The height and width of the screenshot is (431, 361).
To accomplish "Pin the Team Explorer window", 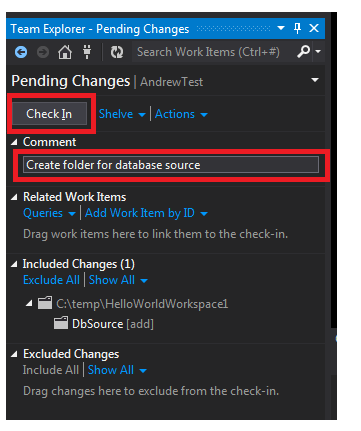I will (297, 28).
